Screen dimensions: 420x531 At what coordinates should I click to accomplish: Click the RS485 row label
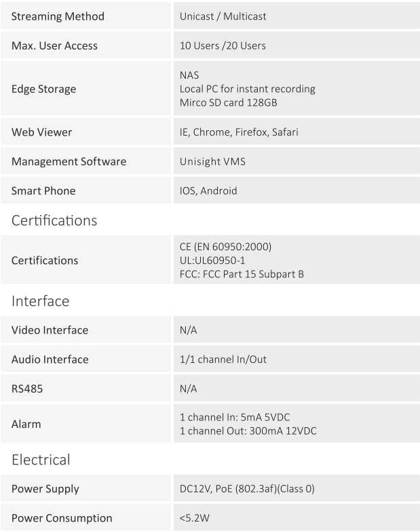pyautogui.click(x=27, y=389)
